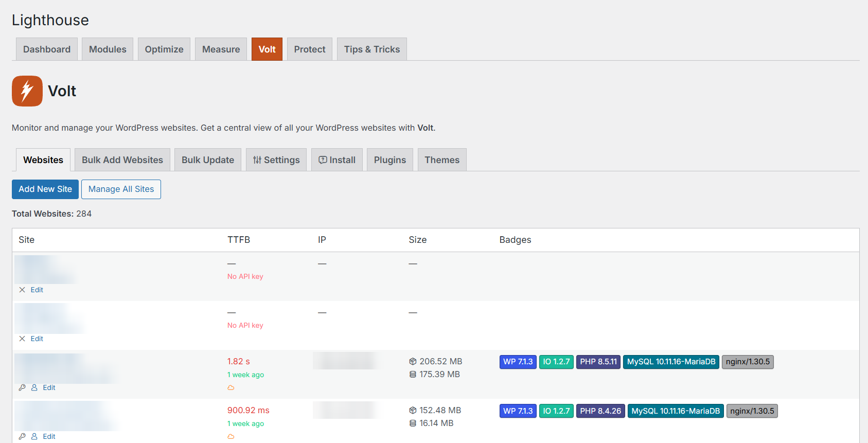868x443 pixels.
Task: Click IO 1.2.7 badge beside PHP 8.4.26
Action: [556, 411]
